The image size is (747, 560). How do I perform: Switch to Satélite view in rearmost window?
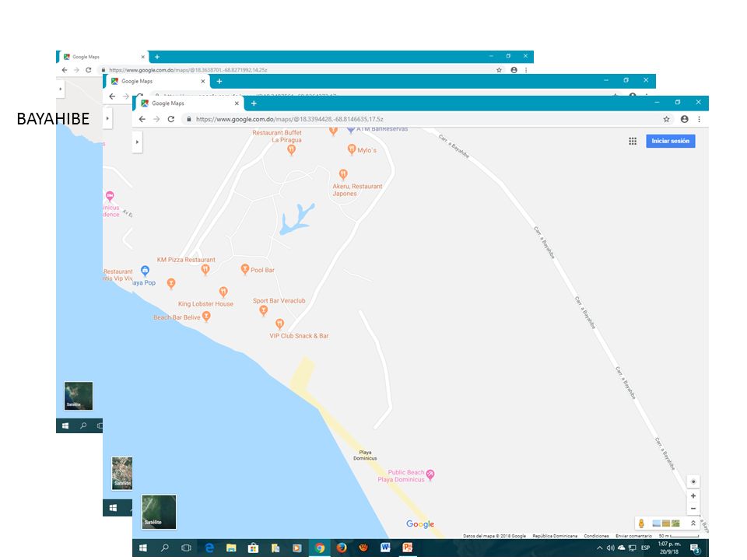79,396
